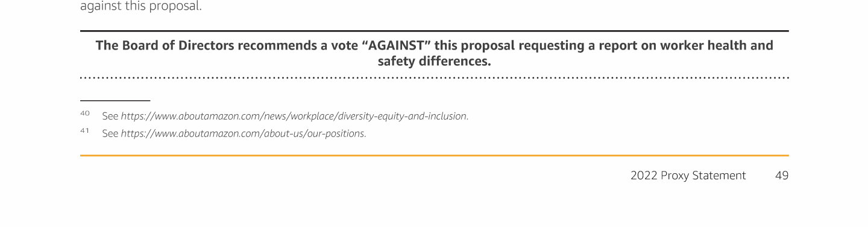
Task: Click the "2022 Proxy Statement" footer text
Action: pos(688,176)
